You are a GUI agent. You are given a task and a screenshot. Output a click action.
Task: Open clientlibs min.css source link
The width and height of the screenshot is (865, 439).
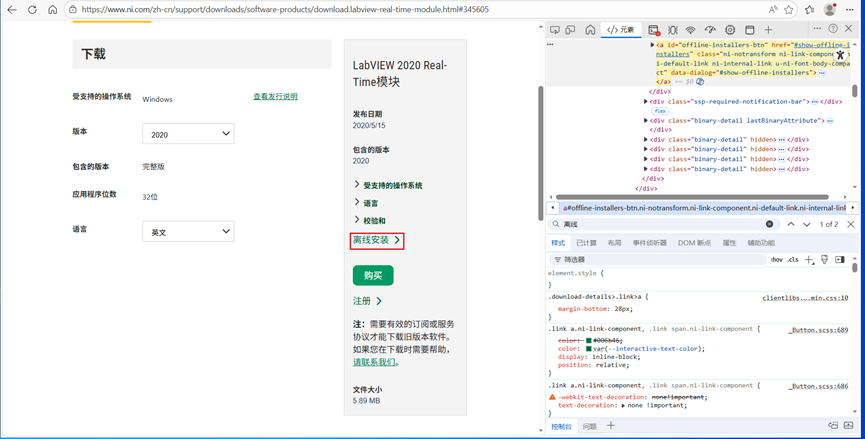(805, 298)
